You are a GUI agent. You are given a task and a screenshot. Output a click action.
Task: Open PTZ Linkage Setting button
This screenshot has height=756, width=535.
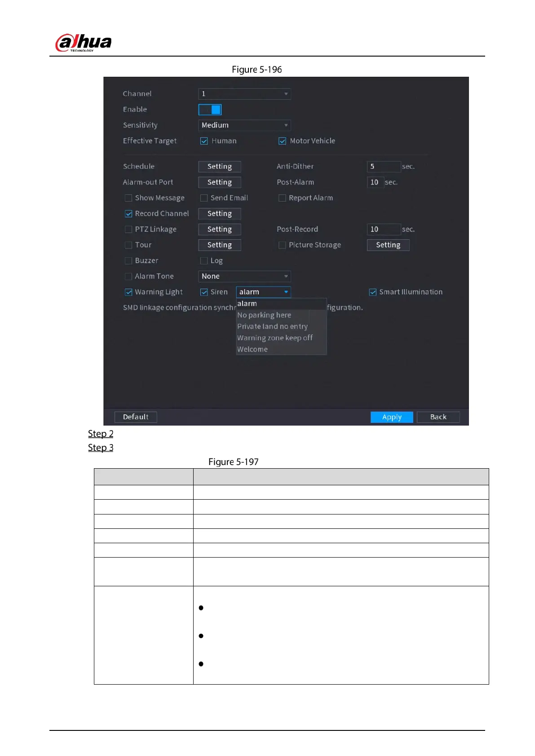[x=220, y=229]
